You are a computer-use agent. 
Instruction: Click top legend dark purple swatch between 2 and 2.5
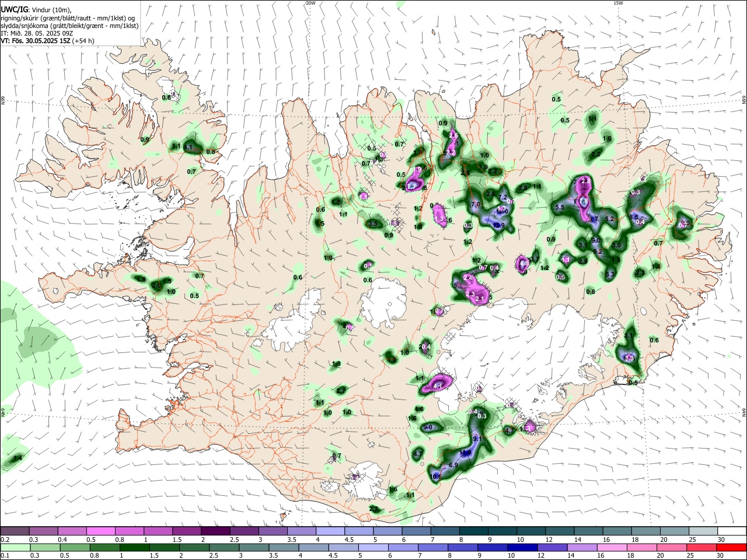pos(215,531)
